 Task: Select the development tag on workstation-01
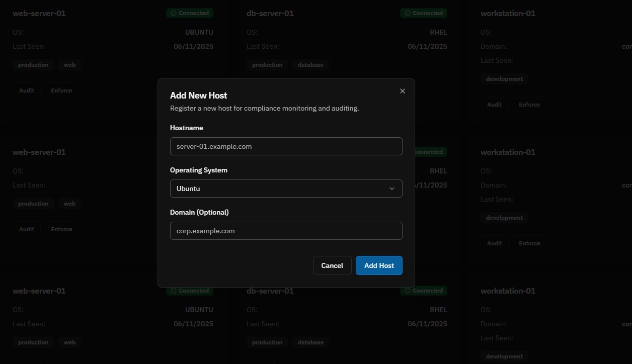[x=504, y=78]
